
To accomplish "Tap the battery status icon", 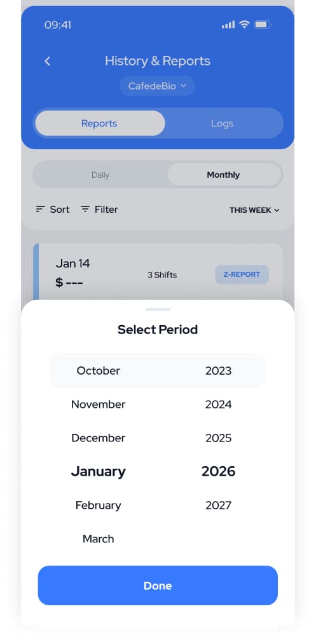I will click(x=262, y=25).
